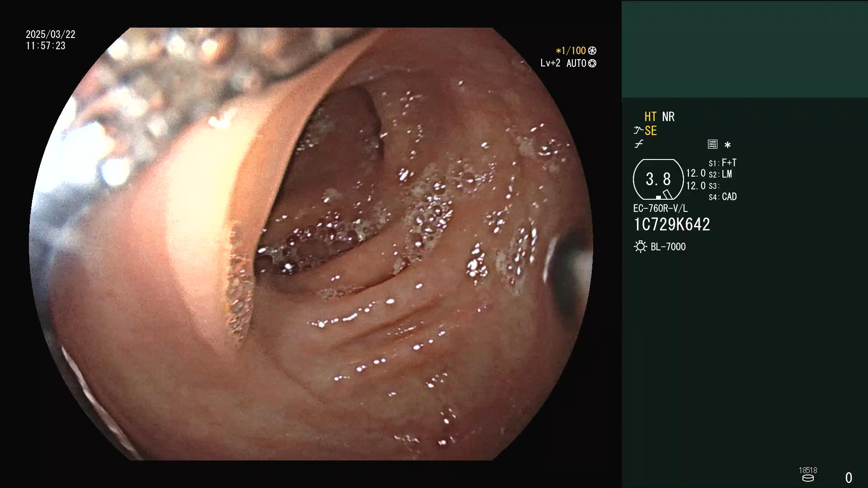Click the captured image counter 0
The width and height of the screenshot is (868, 488).
(x=849, y=478)
